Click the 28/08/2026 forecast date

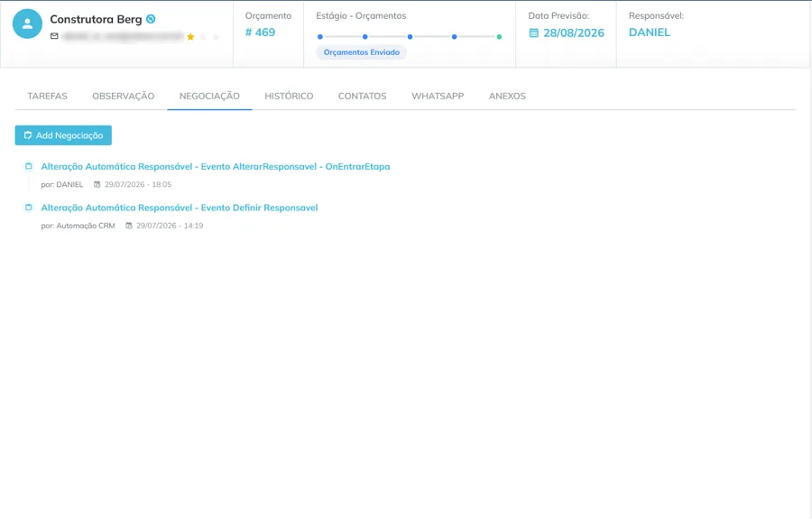574,33
